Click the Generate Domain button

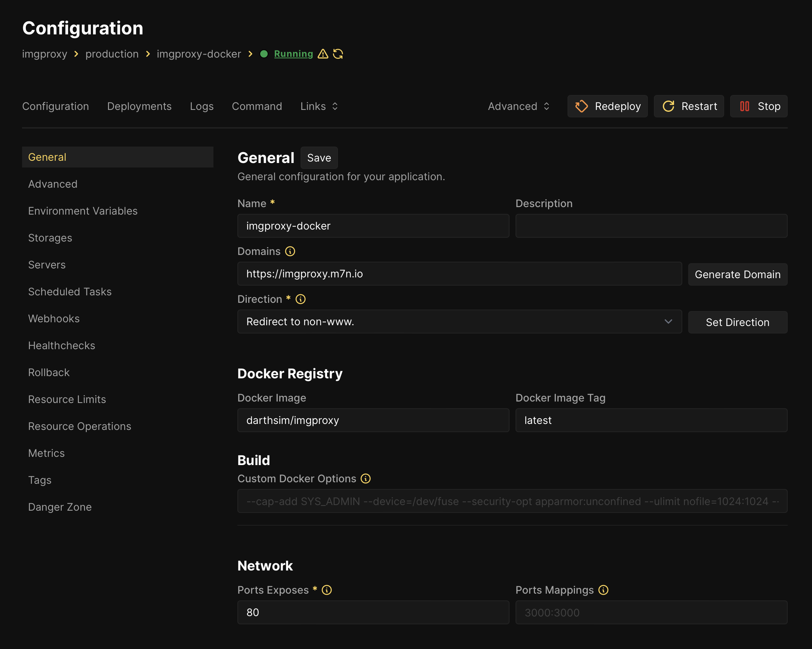(738, 274)
